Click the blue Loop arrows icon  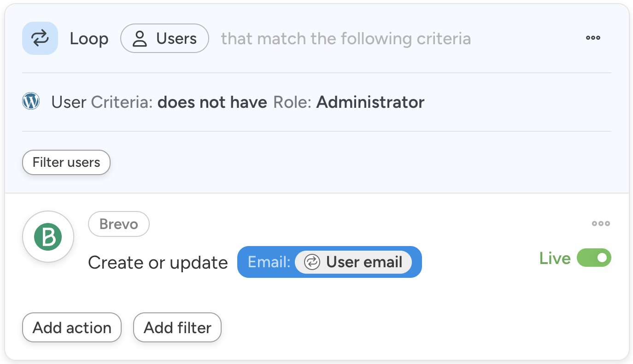(x=40, y=38)
